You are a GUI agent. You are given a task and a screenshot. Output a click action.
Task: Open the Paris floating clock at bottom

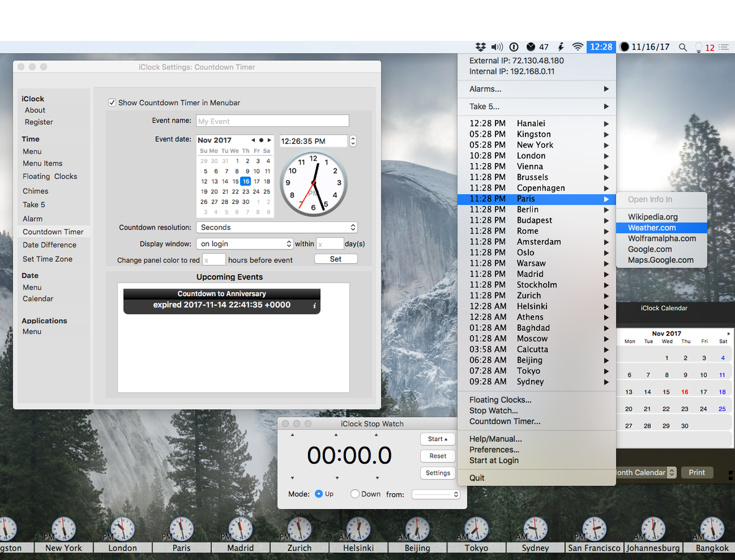pos(181,528)
